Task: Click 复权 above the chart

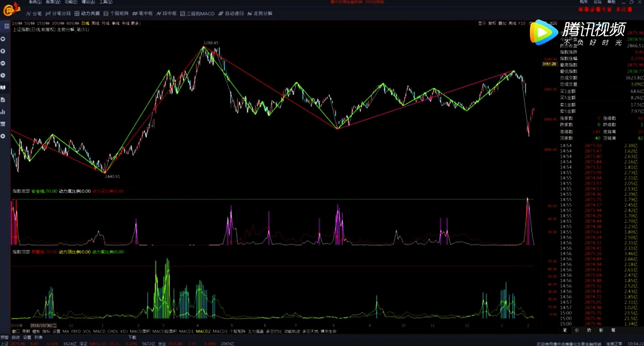Action: pos(492,23)
